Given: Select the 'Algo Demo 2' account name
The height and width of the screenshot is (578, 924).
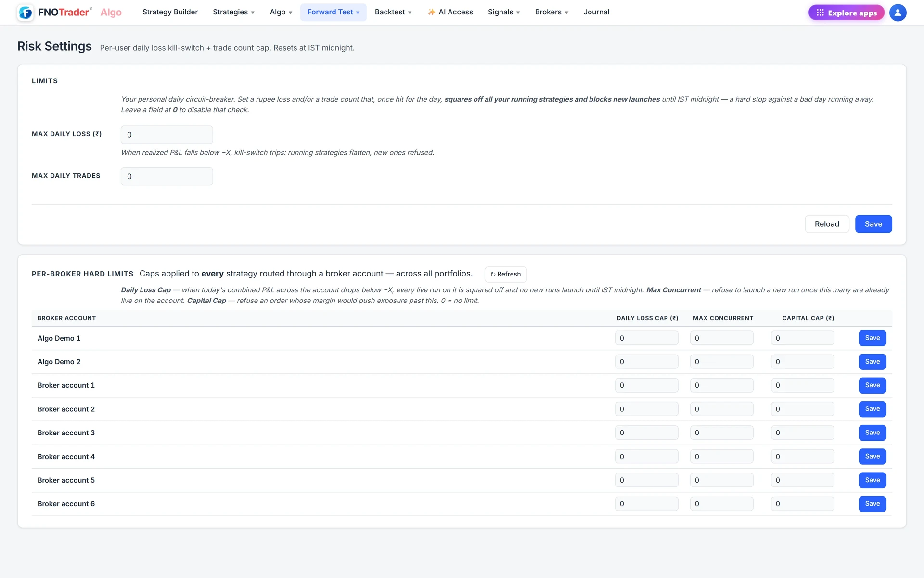Looking at the screenshot, I should click(x=59, y=362).
